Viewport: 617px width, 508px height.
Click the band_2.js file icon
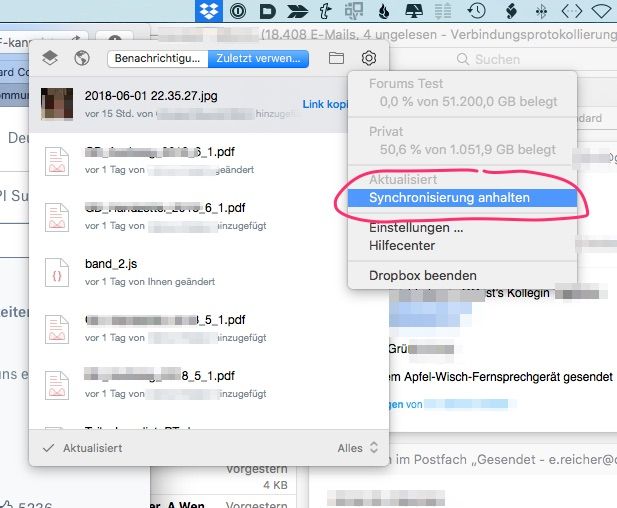[57, 272]
